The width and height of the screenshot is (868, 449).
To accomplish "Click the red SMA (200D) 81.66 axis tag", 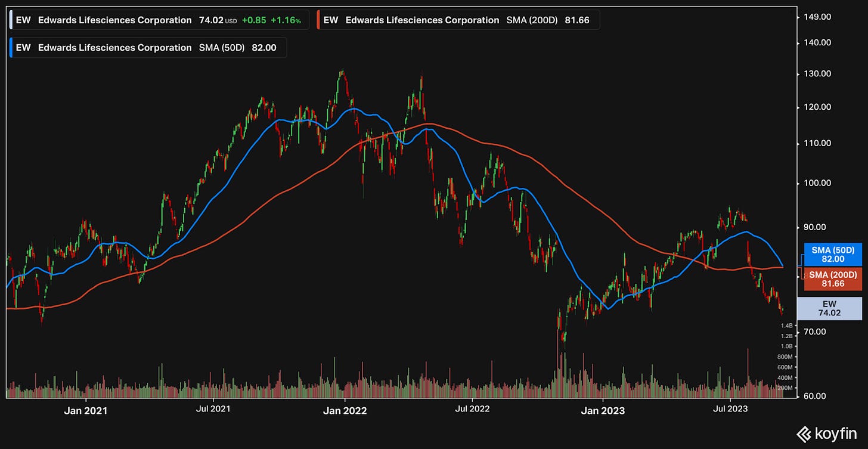I will [833, 279].
